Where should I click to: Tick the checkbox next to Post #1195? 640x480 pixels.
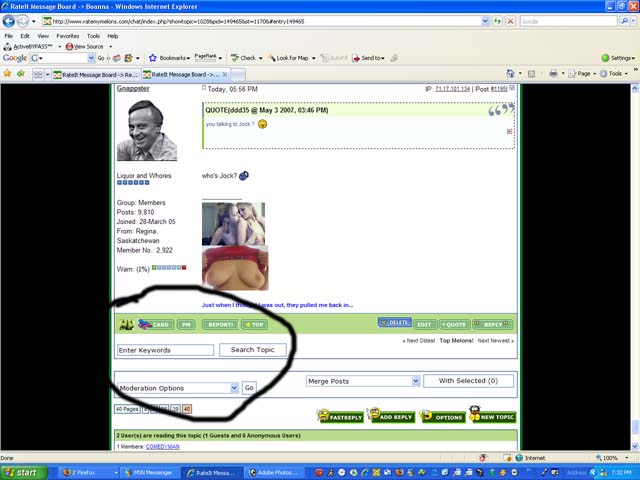511,89
